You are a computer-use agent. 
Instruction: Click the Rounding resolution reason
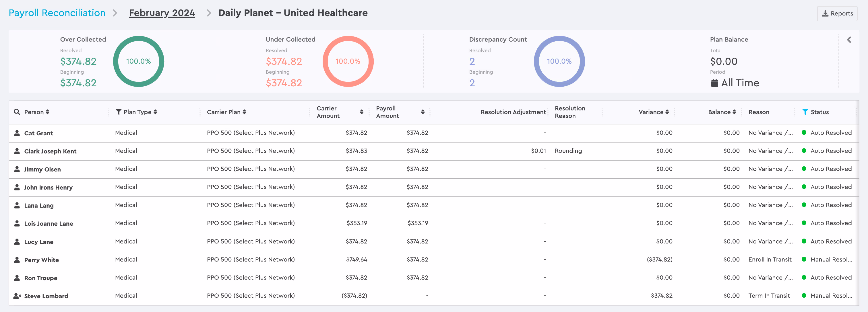pos(568,151)
